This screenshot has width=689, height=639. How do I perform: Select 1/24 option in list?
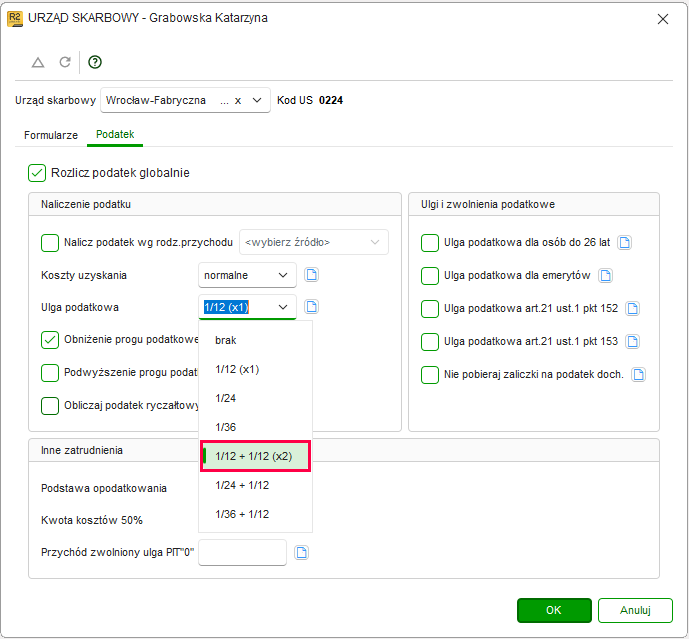[x=255, y=398]
